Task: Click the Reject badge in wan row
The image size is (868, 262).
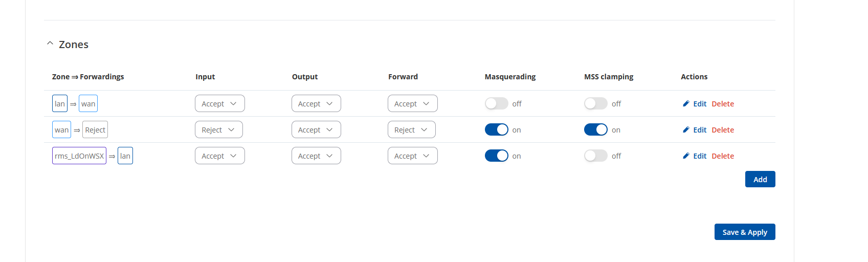Action: tap(95, 130)
